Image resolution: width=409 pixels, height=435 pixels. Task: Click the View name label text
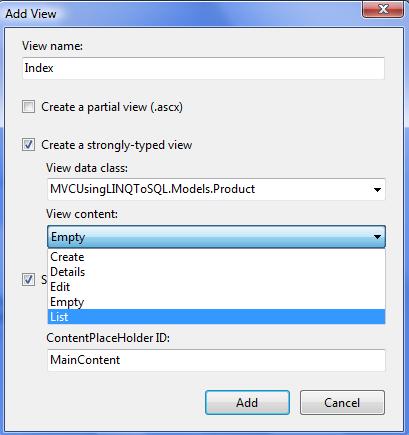52,46
